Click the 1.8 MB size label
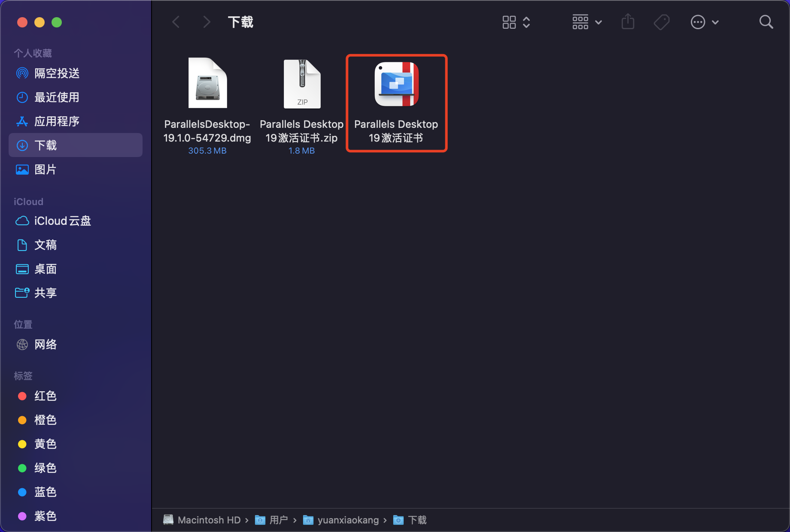 [302, 151]
